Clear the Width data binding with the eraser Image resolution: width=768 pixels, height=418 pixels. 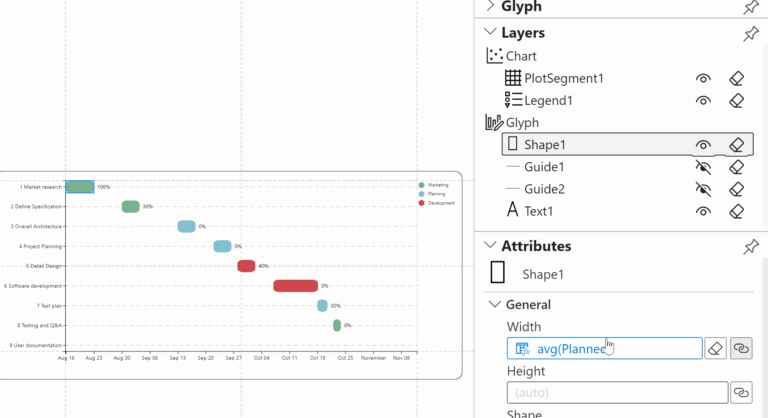coord(716,348)
